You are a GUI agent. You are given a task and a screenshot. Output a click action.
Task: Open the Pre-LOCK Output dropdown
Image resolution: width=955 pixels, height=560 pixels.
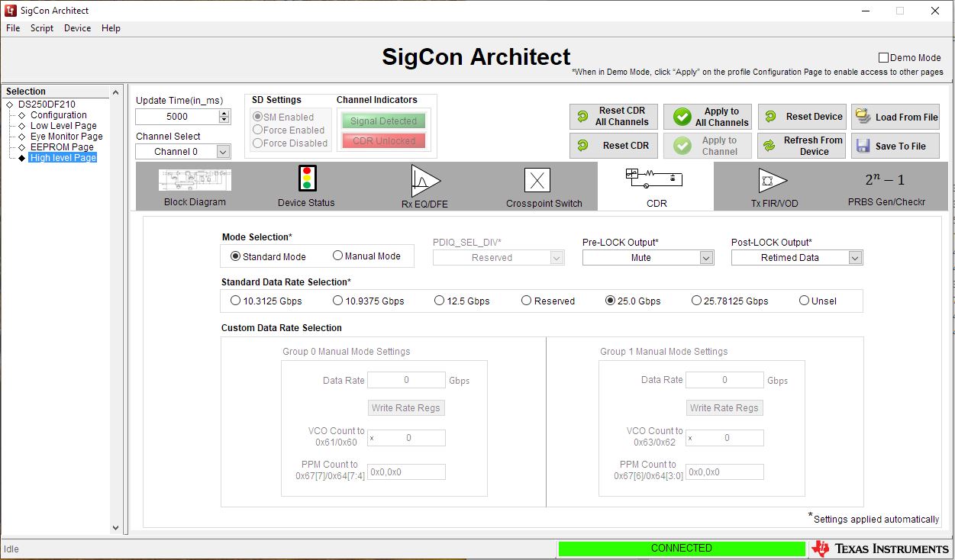point(648,258)
